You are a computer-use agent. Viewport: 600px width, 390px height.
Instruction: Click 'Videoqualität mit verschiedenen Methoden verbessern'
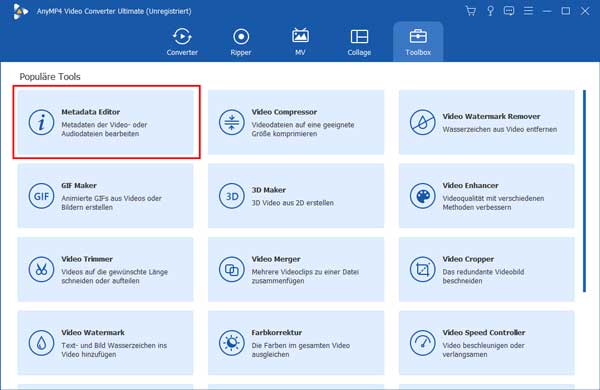493,203
